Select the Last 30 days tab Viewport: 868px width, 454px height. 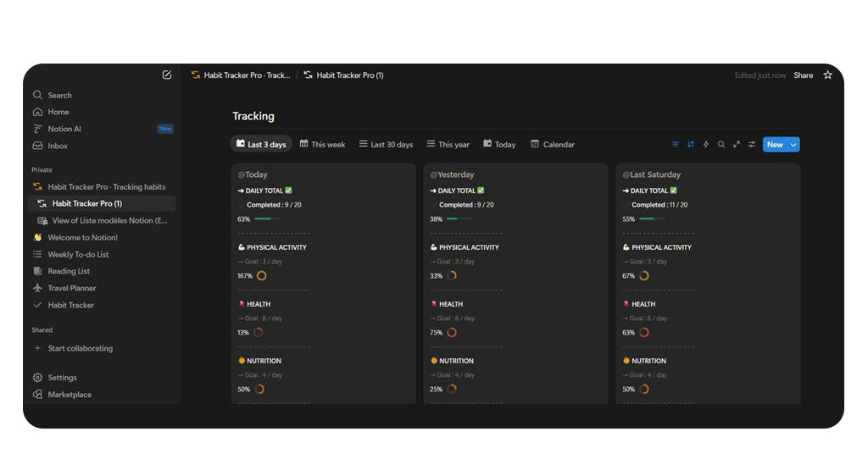pyautogui.click(x=386, y=145)
